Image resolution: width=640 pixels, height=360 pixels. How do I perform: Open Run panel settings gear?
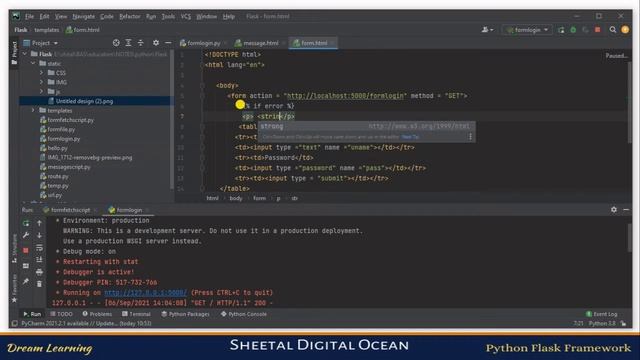pos(614,209)
